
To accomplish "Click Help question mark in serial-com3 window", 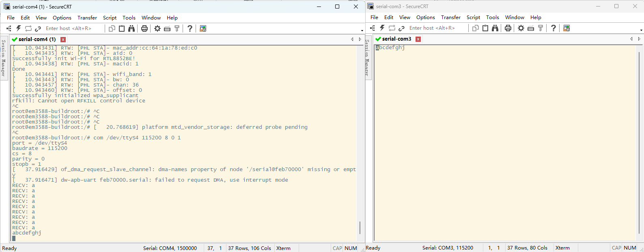I will [x=553, y=28].
